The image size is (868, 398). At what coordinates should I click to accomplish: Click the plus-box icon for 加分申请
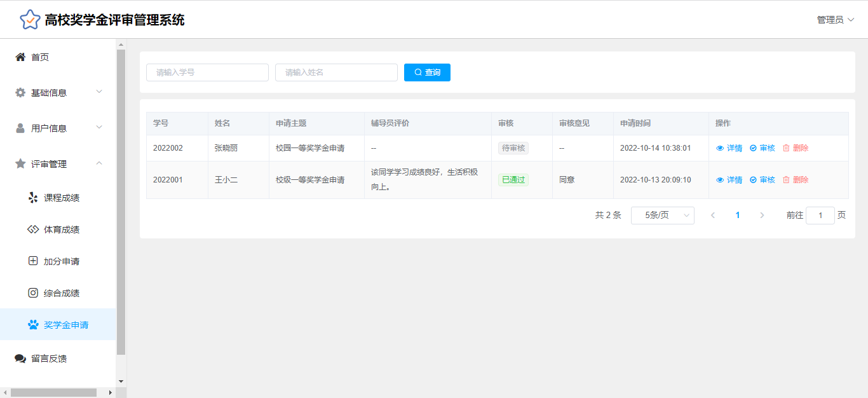tap(33, 261)
